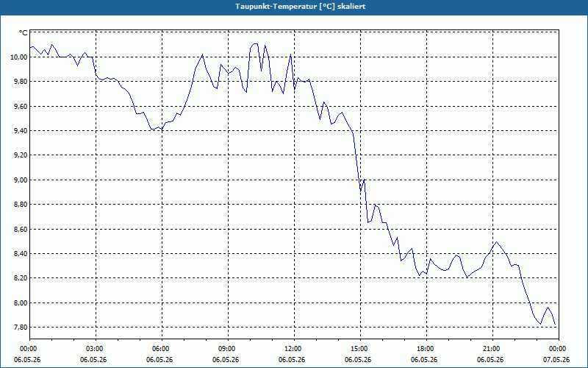The width and height of the screenshot is (588, 368).
Task: Pick the "18:00" time tick label
Action: coord(426,349)
